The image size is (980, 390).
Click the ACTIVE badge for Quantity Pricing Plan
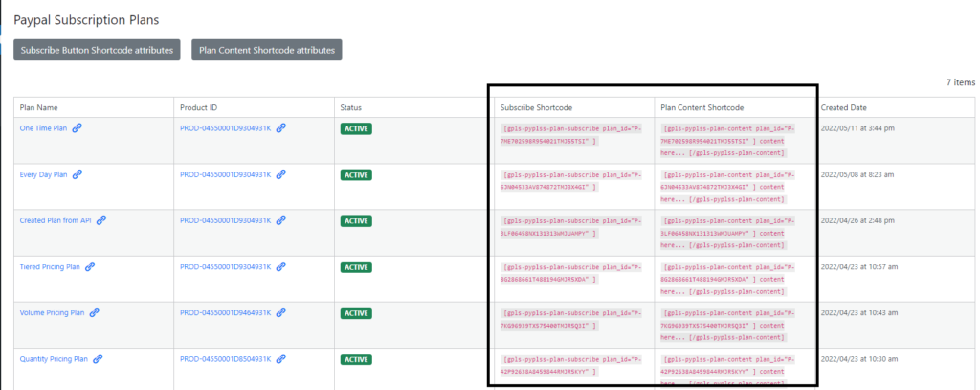point(356,359)
